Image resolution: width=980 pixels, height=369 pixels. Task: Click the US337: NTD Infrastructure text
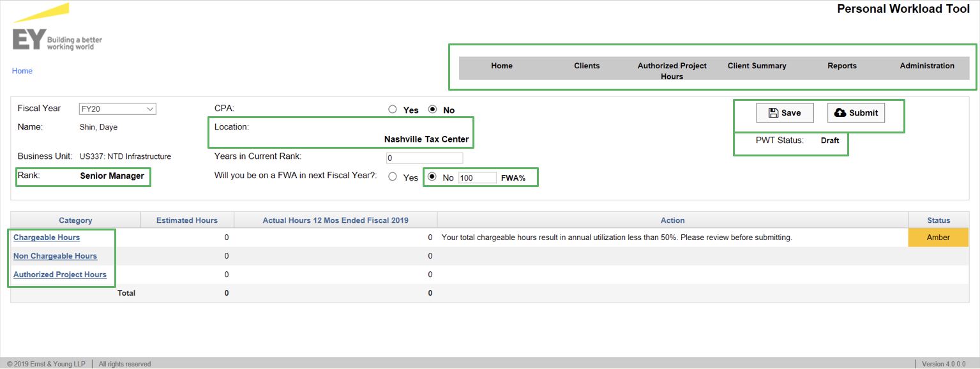click(x=125, y=156)
